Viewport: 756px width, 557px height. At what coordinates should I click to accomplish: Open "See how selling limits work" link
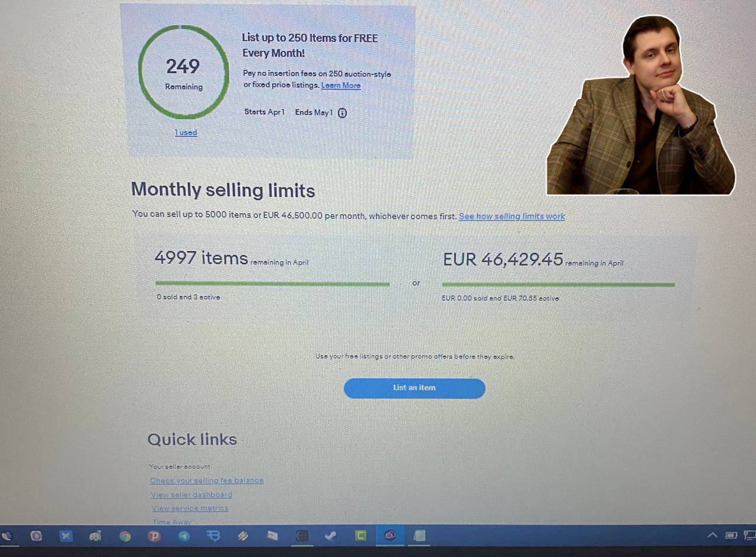click(x=511, y=216)
